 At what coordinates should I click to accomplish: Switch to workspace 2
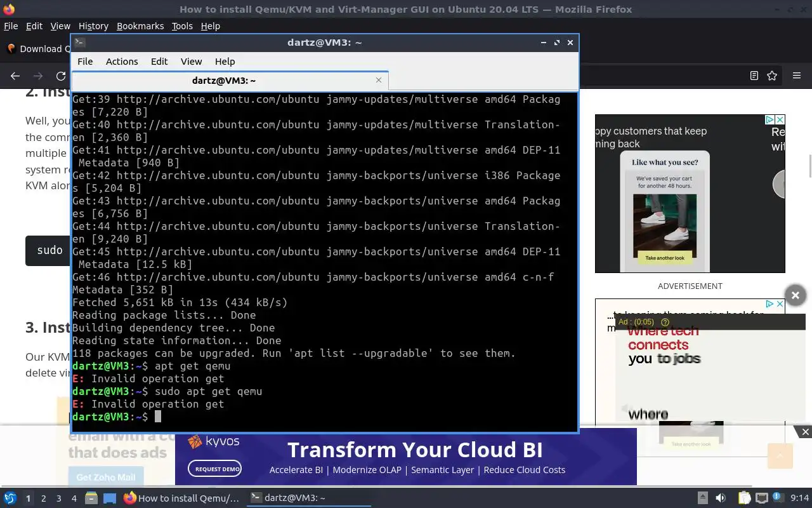coord(43,498)
